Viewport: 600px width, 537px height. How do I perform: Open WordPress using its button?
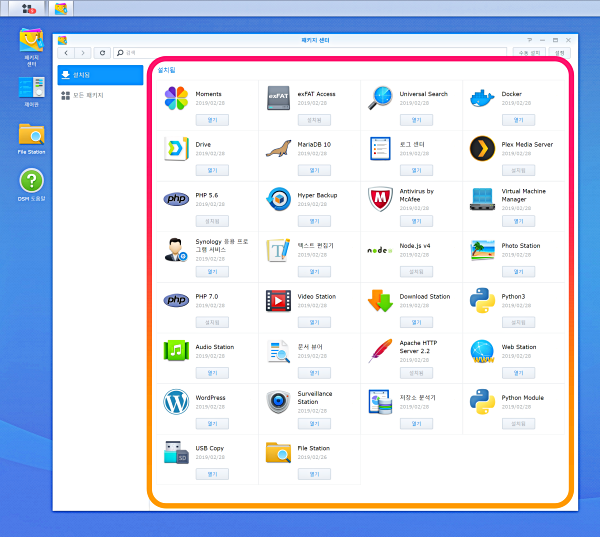tap(212, 424)
